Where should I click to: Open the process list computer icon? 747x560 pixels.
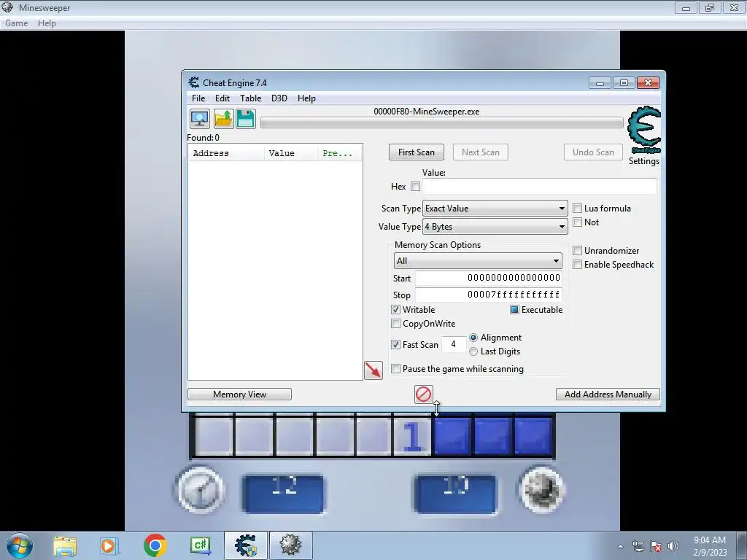(x=200, y=119)
